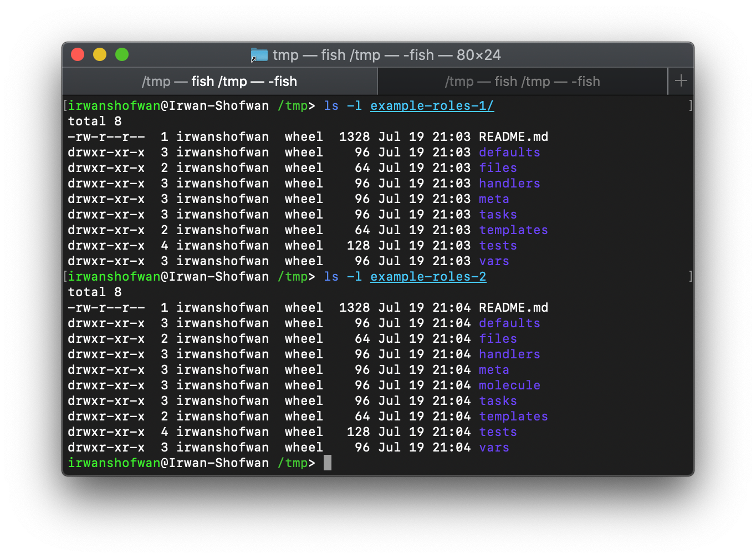
Task: Click the templates directory in second listing
Action: (x=513, y=416)
